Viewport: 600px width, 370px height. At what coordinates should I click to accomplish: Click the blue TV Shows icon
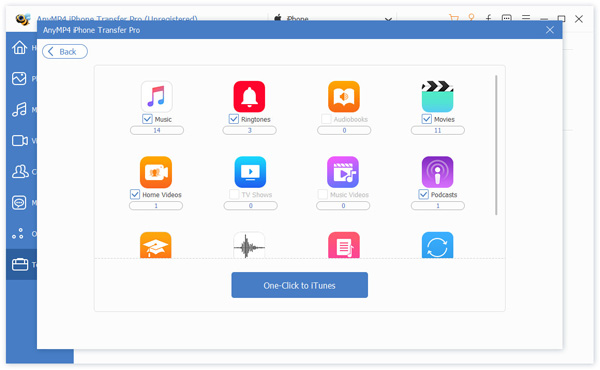pyautogui.click(x=250, y=172)
